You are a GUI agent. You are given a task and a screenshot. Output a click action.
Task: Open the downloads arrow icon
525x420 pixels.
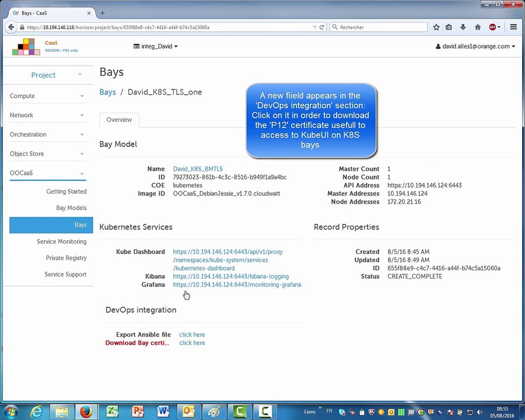coord(463,27)
